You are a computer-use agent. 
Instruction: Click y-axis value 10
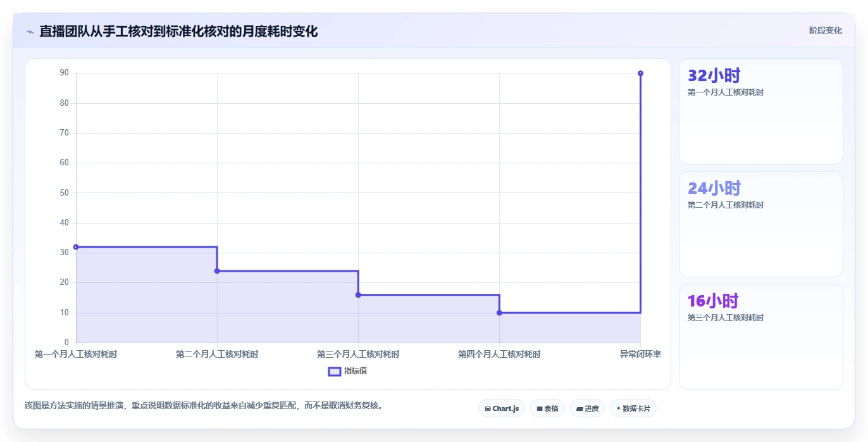pos(65,313)
